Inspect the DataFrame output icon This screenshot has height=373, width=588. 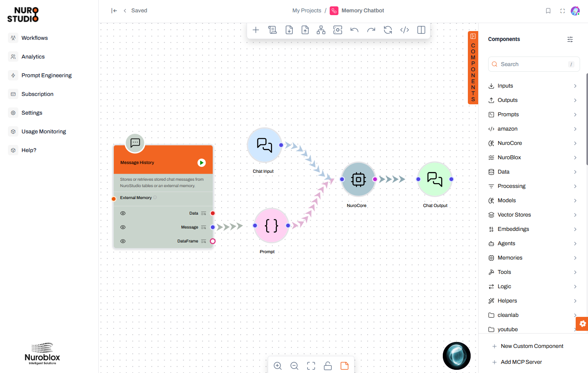click(x=204, y=241)
